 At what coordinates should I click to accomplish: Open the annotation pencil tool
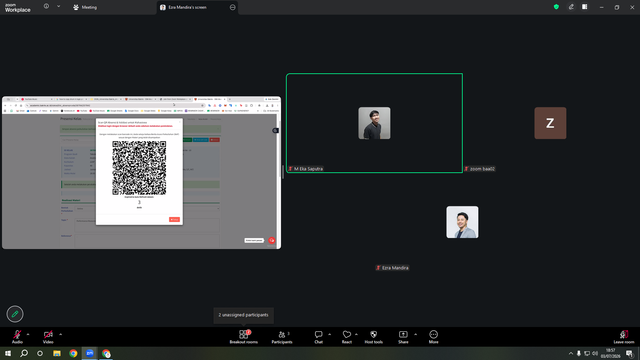click(x=15, y=314)
